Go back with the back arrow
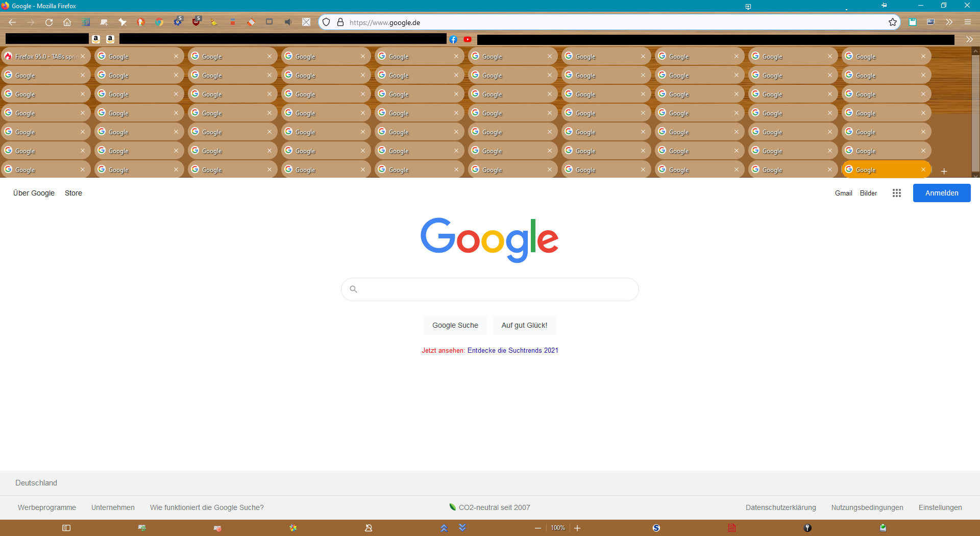Screen dimensions: 980x536 point(12,22)
